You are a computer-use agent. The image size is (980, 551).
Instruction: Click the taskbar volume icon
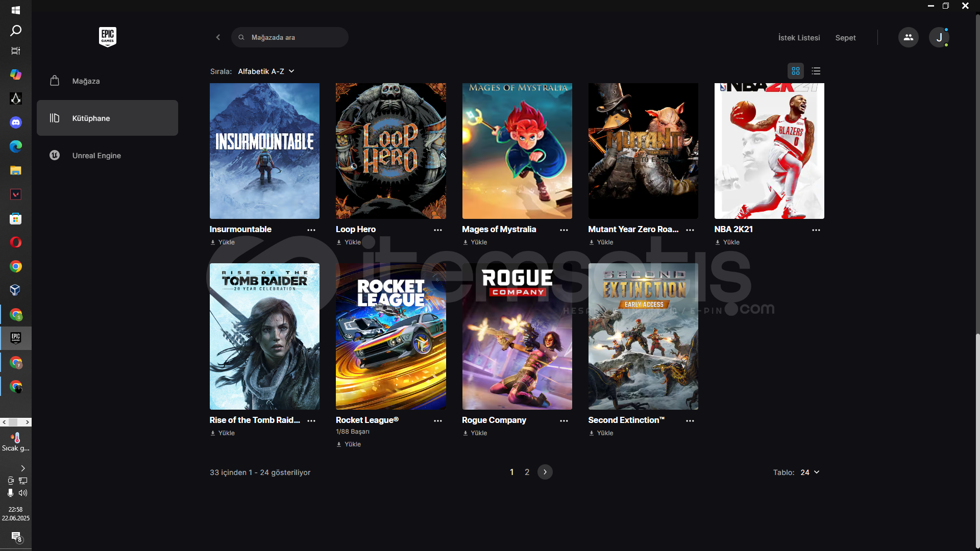tap(23, 493)
